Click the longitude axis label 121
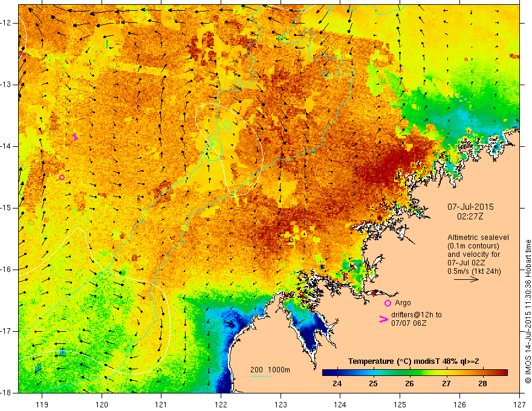Viewport: 532px width, 411px height. pos(161,404)
